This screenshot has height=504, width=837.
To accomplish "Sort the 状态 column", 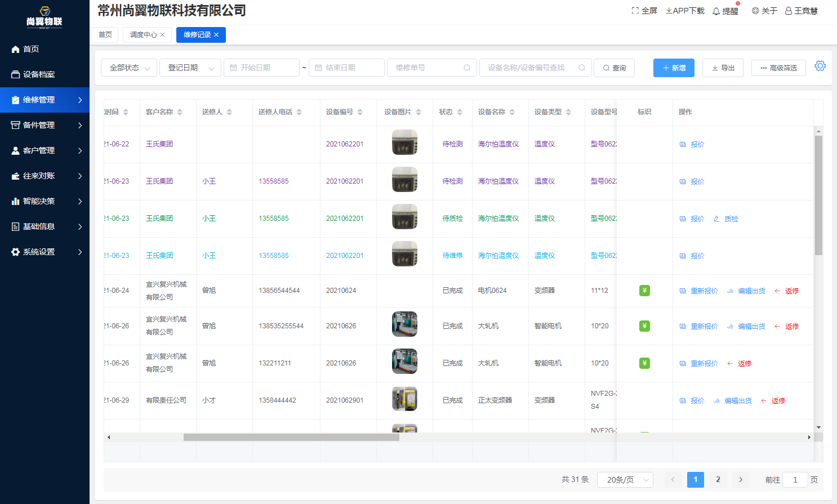I will pyautogui.click(x=460, y=112).
